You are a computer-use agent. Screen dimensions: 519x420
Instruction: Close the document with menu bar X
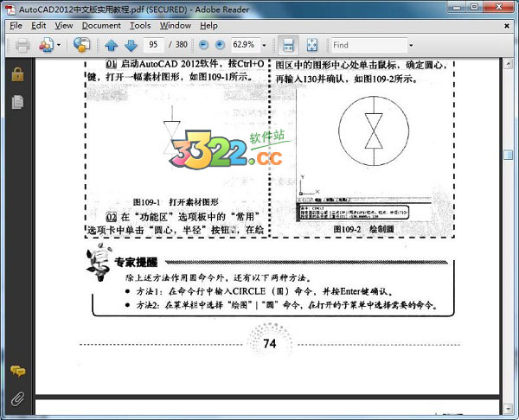(506, 25)
